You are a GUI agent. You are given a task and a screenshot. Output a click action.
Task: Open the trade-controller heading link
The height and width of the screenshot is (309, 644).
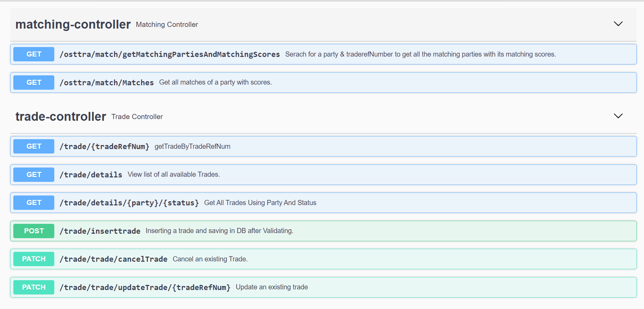point(61,117)
